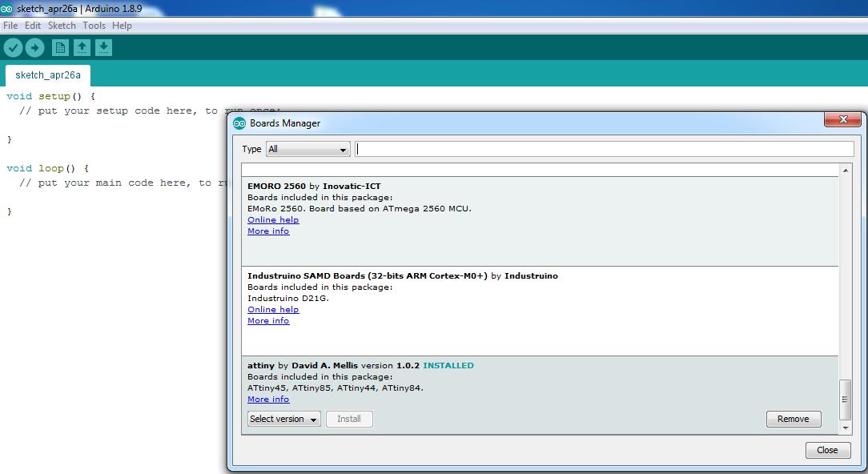Open More info link for Industruino SAMD
Screen dimensions: 868x474
[x=268, y=320]
